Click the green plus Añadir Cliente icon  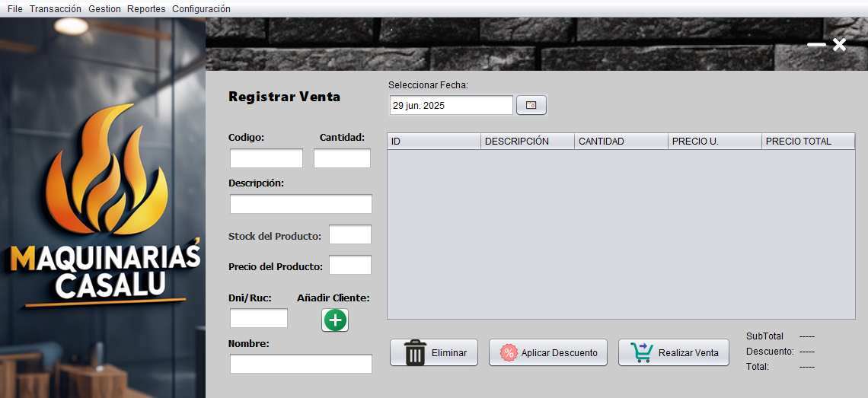pyautogui.click(x=335, y=320)
